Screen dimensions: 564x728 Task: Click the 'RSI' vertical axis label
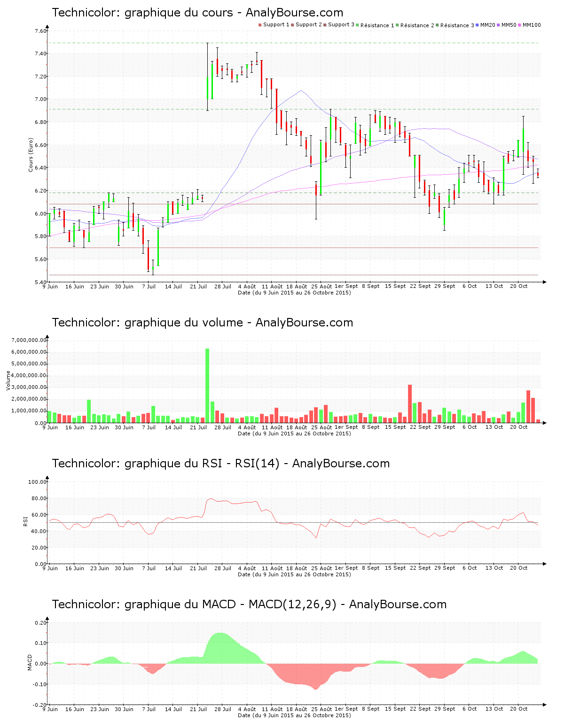tap(25, 521)
